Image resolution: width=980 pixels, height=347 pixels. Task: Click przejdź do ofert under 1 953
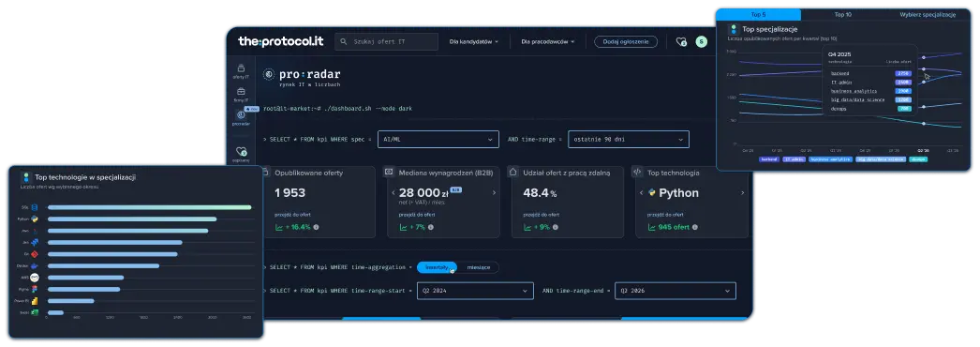[x=292, y=214]
